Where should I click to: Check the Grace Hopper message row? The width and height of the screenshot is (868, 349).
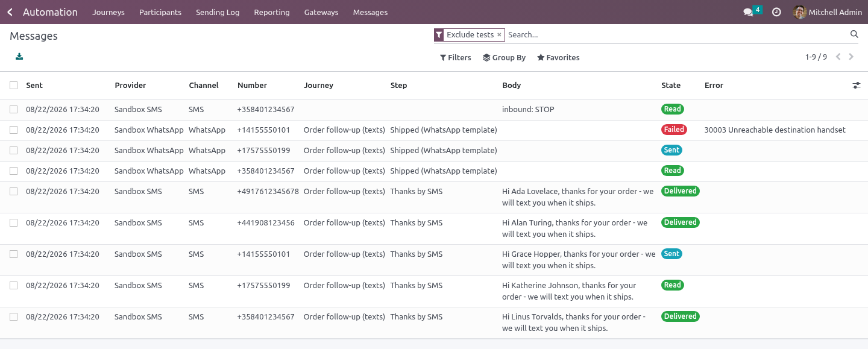point(13,254)
